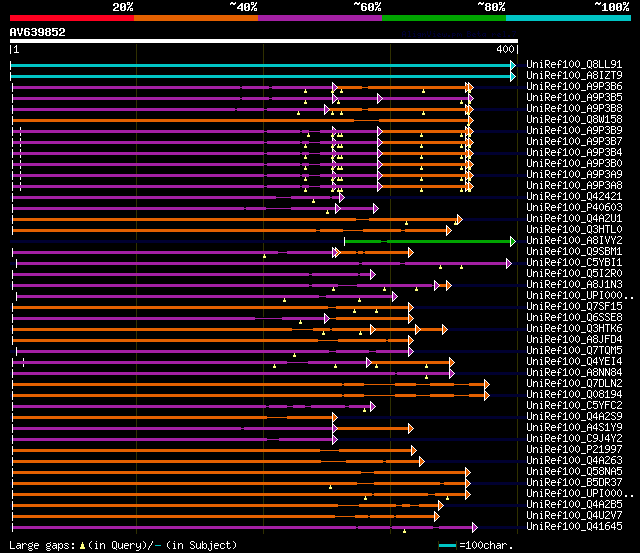Viewport: 640px width, 553px height.
Task: Click the yellow gap marker under Q41645 alignment
Action: (404, 531)
